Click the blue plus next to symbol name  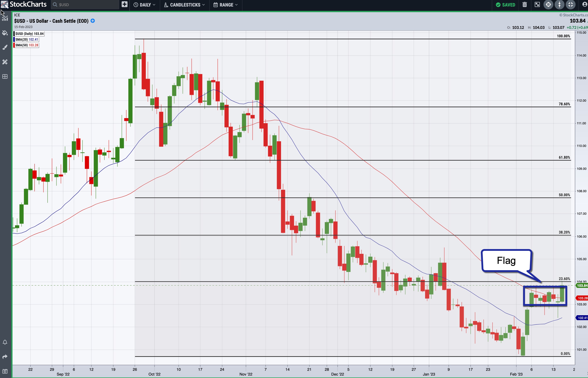tap(93, 21)
